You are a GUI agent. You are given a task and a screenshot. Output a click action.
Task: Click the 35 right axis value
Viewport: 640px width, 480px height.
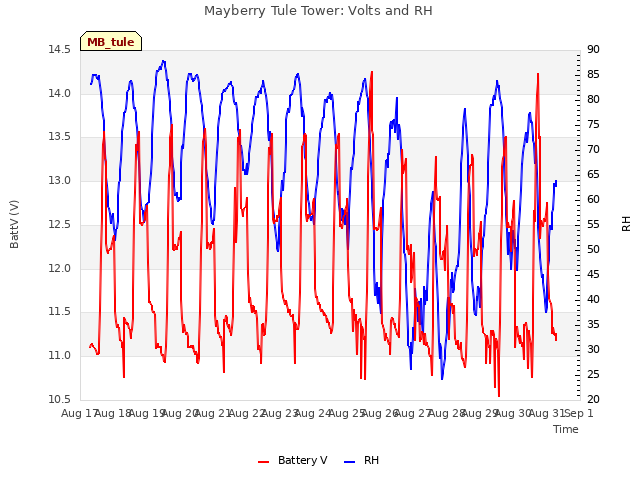pos(593,324)
